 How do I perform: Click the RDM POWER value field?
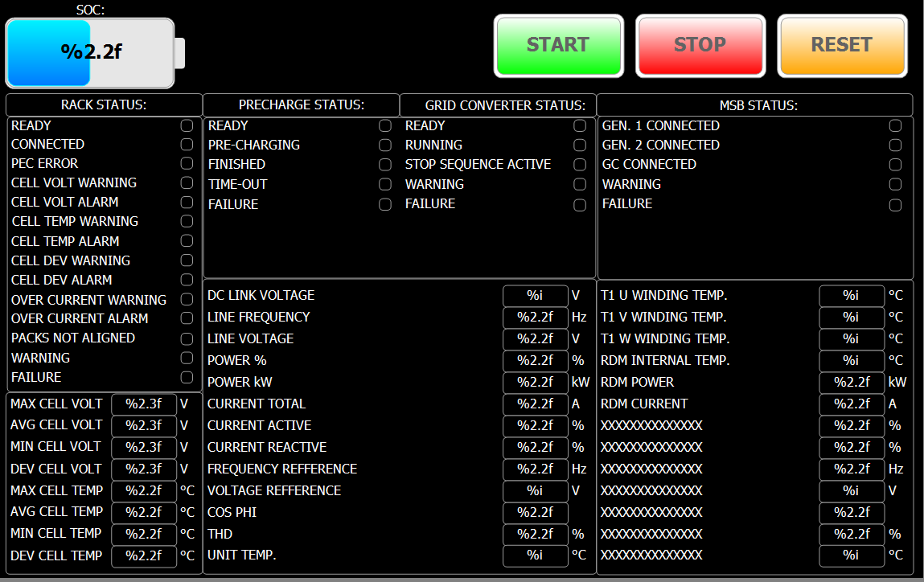852,383
